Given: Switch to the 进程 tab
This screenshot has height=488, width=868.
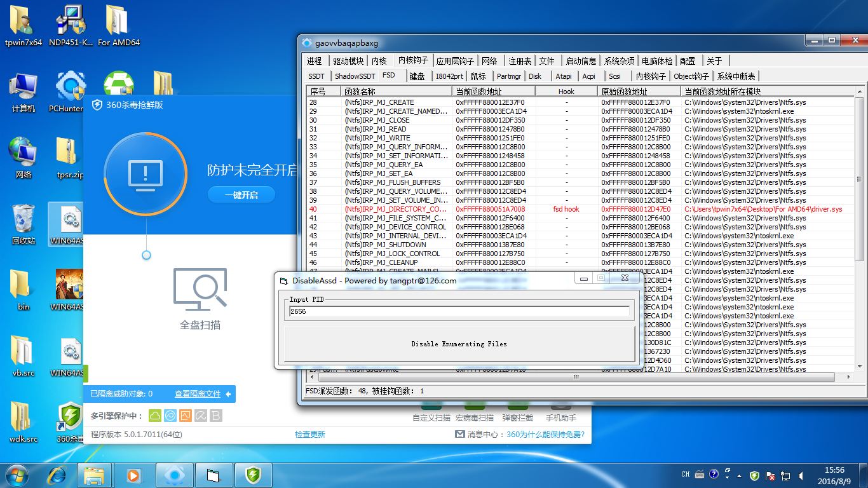Looking at the screenshot, I should [314, 61].
